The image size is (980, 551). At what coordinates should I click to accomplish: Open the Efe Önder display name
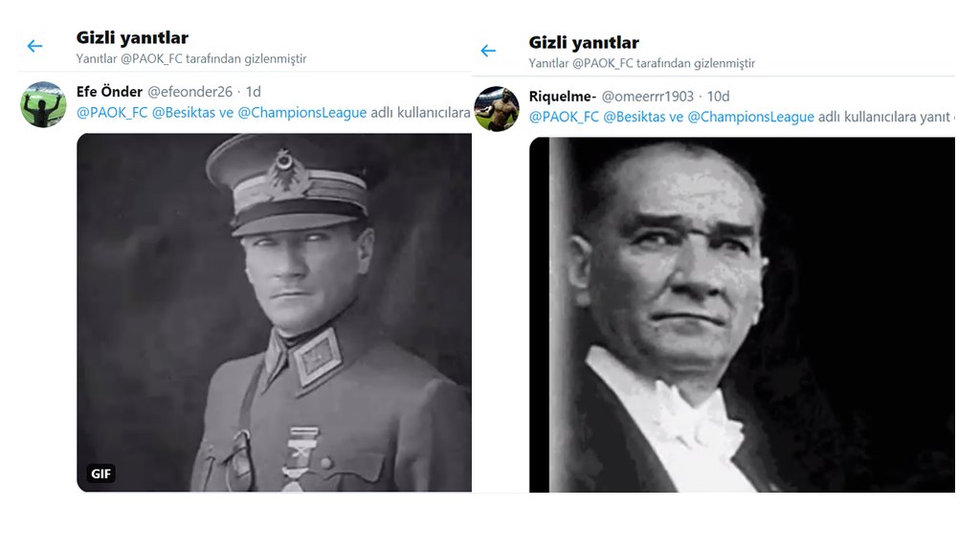coord(109,92)
